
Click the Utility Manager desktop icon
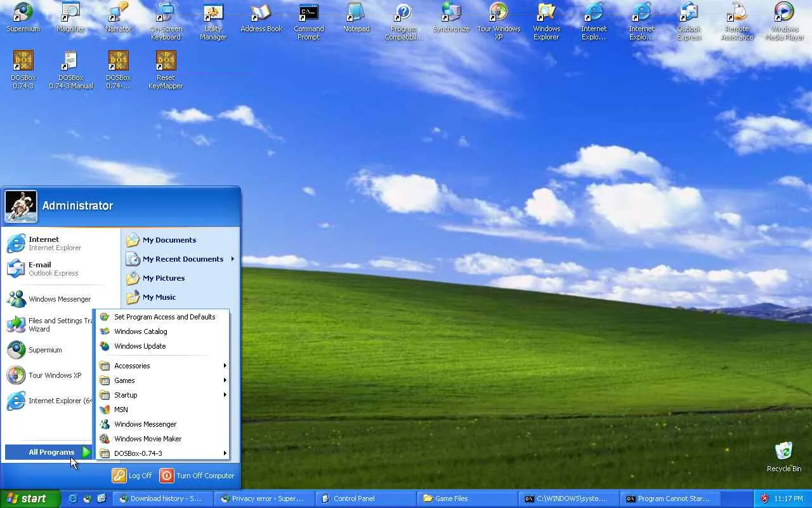(213, 22)
